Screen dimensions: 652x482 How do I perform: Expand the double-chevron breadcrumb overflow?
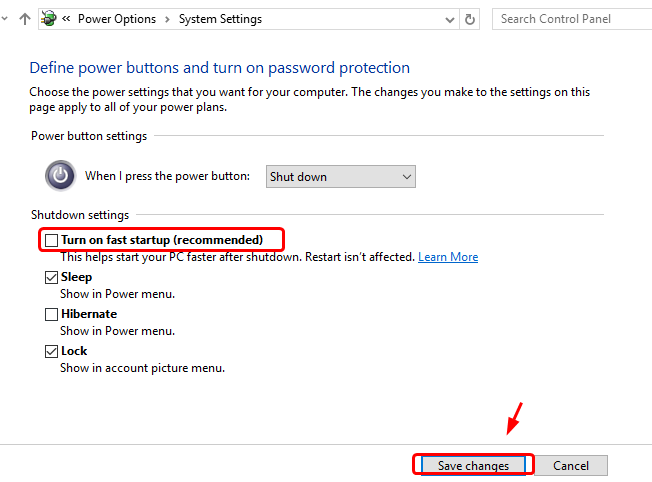(x=66, y=19)
